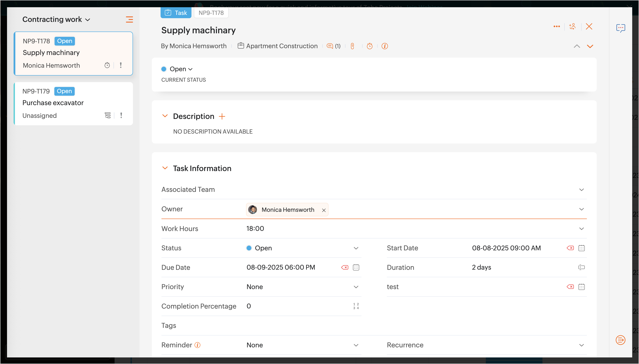Add a description with plus button

(x=222, y=116)
